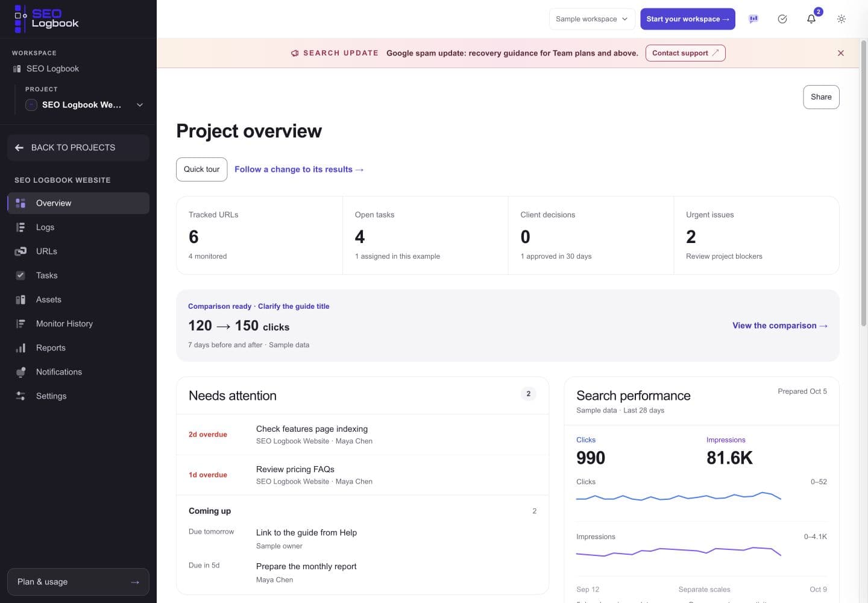868x603 pixels.
Task: Start the Quick tour
Action: click(202, 169)
